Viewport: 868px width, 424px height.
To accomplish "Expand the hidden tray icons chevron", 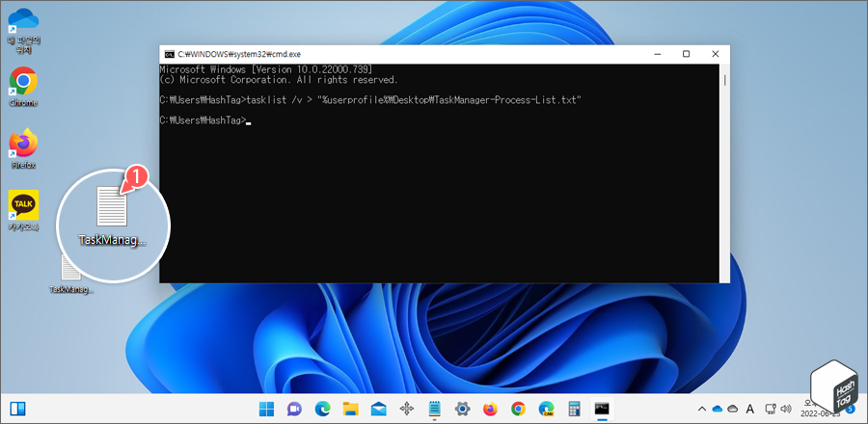I will tap(702, 410).
